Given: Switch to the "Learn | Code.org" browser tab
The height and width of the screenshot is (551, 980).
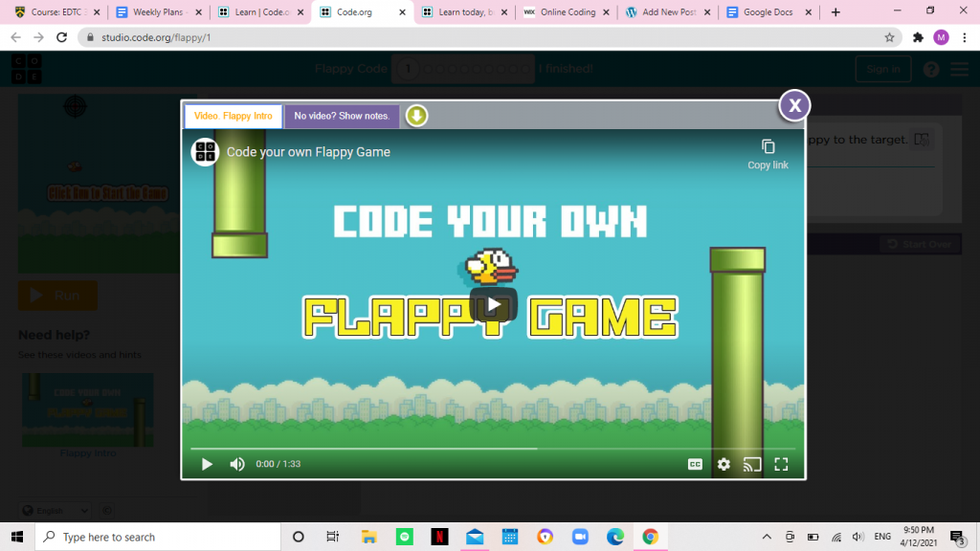Looking at the screenshot, I should (260, 12).
